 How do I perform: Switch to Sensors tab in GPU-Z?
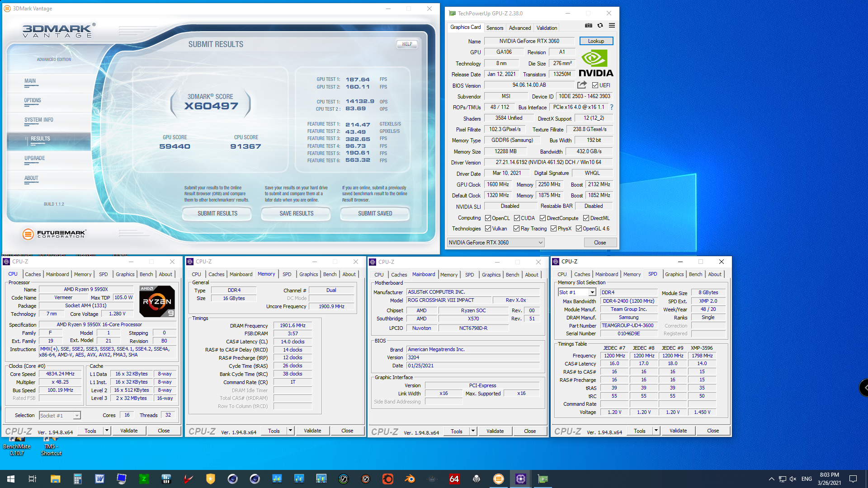coord(495,28)
